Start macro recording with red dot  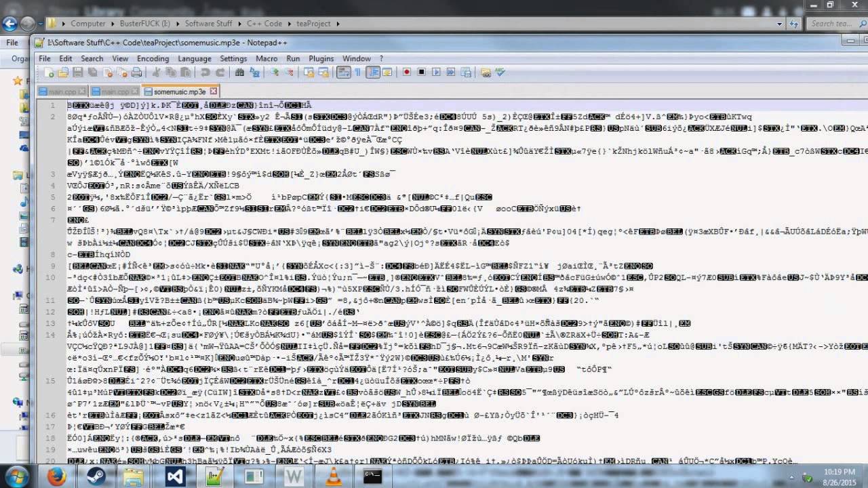pyautogui.click(x=406, y=73)
